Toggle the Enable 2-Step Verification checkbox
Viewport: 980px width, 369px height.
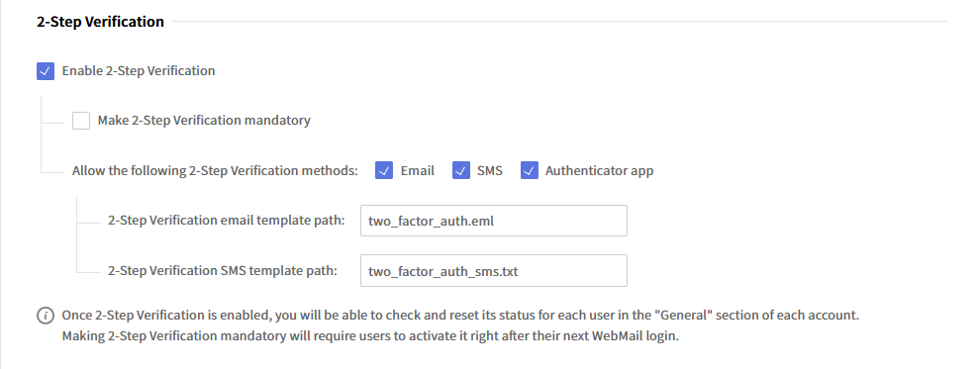click(x=45, y=71)
